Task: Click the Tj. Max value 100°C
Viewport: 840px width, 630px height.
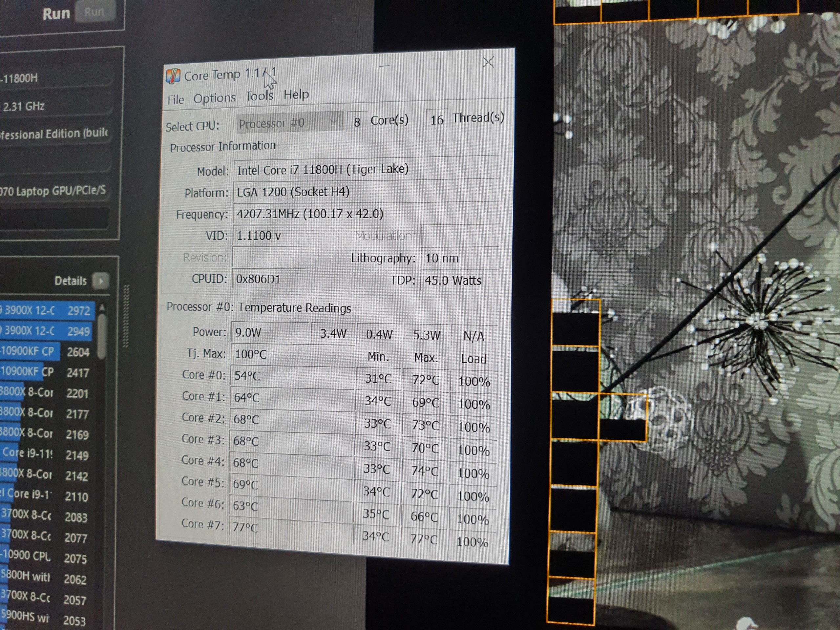Action: 292,355
